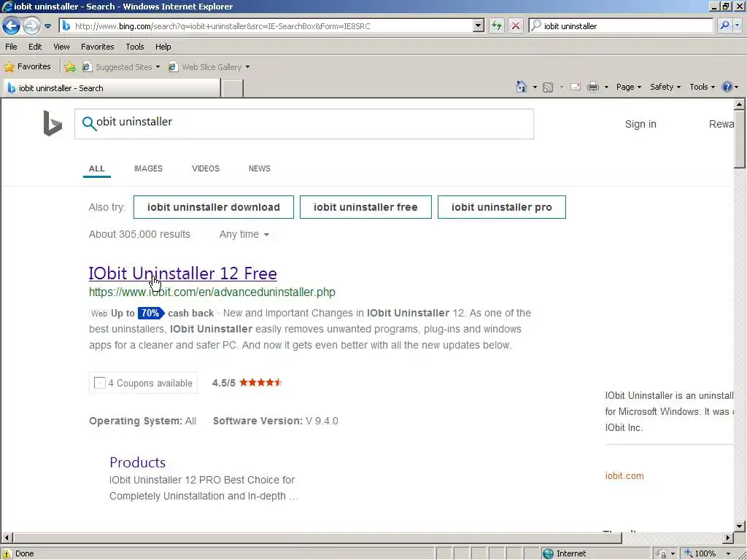Open Suggested Sites dropdown

click(121, 67)
